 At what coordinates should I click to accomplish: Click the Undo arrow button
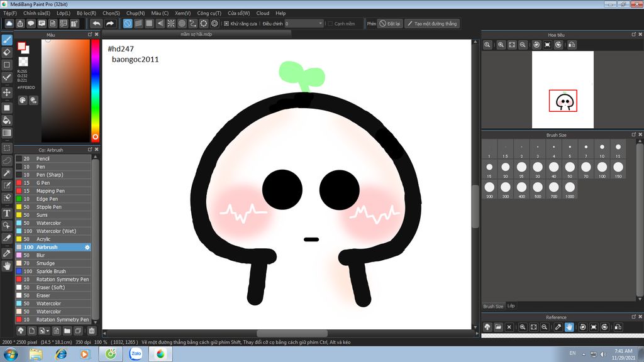tap(96, 23)
